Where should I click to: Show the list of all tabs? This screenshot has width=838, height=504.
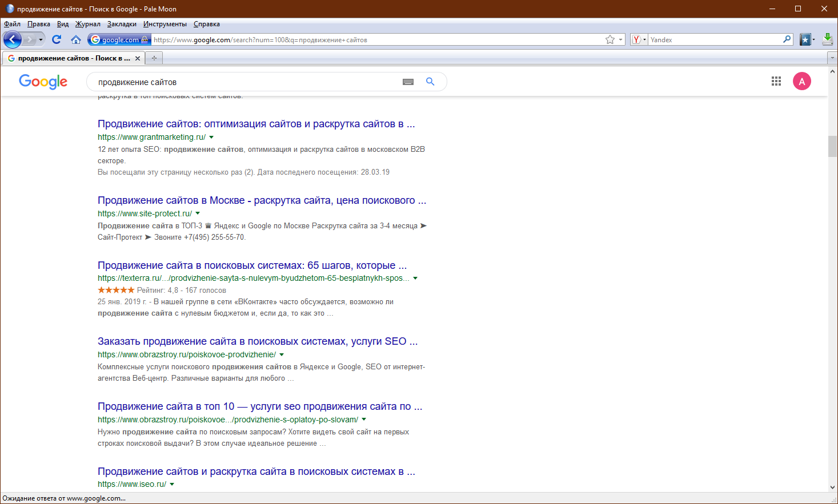point(832,58)
